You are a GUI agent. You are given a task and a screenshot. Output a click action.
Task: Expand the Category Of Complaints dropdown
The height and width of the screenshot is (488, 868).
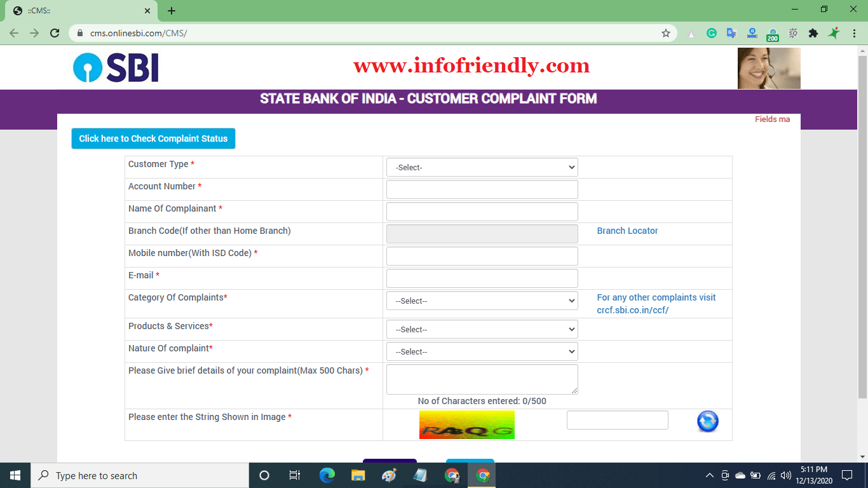482,300
